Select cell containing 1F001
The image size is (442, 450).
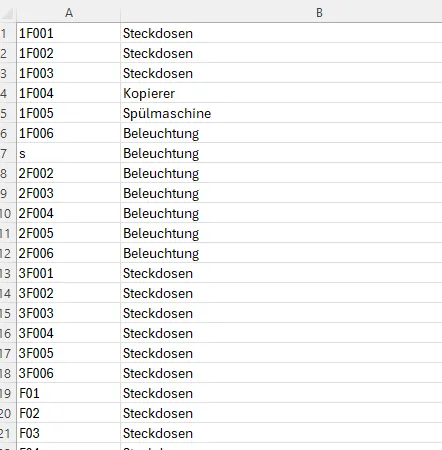coord(68,33)
